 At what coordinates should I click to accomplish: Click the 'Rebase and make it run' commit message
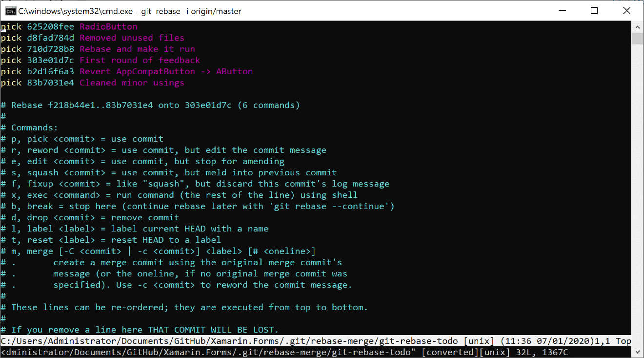pyautogui.click(x=137, y=49)
